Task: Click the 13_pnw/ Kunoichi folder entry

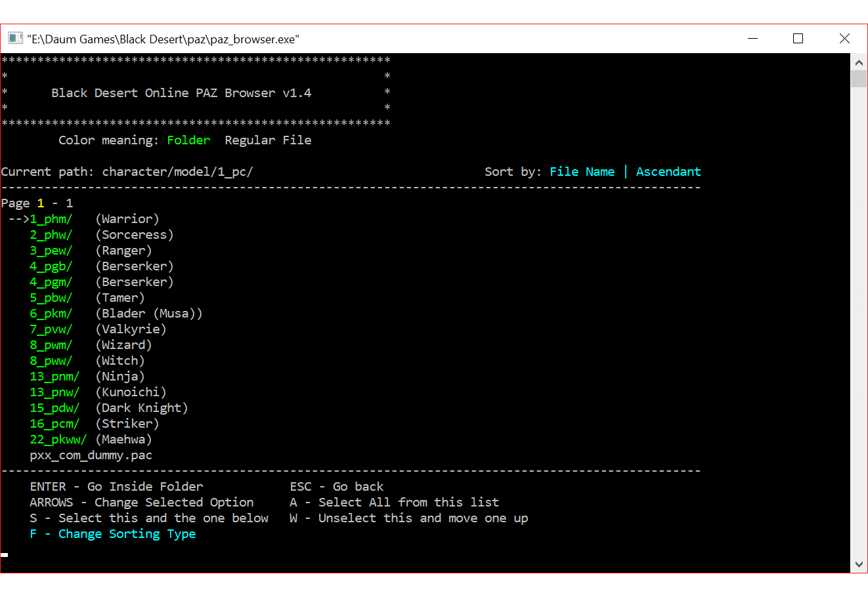Action: coord(54,392)
